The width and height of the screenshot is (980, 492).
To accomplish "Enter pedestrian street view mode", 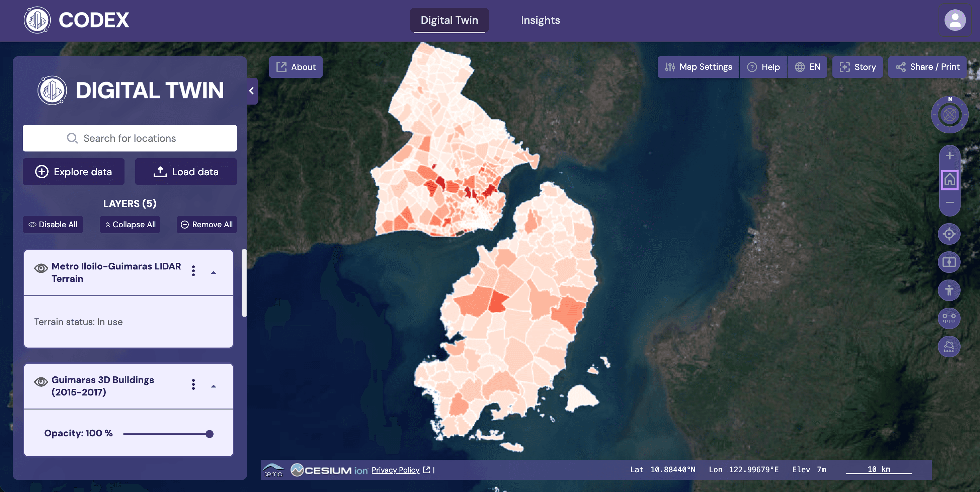I will click(x=949, y=290).
